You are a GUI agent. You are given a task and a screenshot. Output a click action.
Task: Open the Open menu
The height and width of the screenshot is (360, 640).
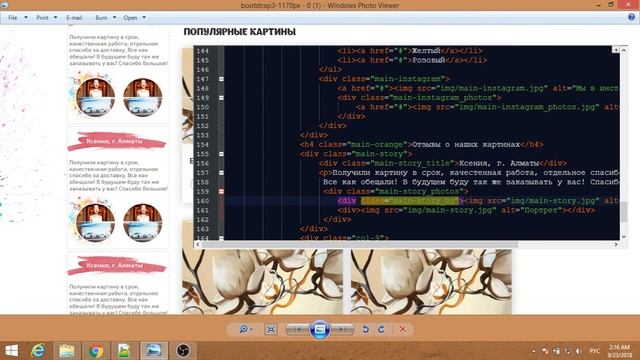click(x=130, y=18)
